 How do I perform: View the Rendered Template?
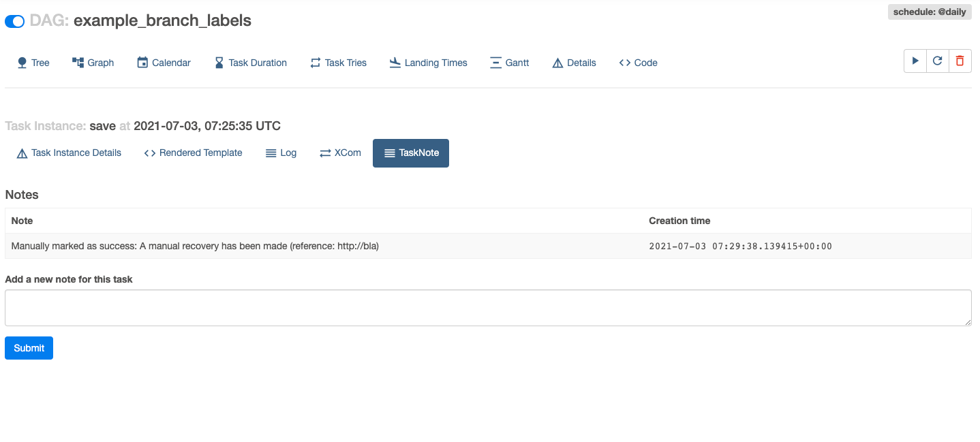point(193,153)
